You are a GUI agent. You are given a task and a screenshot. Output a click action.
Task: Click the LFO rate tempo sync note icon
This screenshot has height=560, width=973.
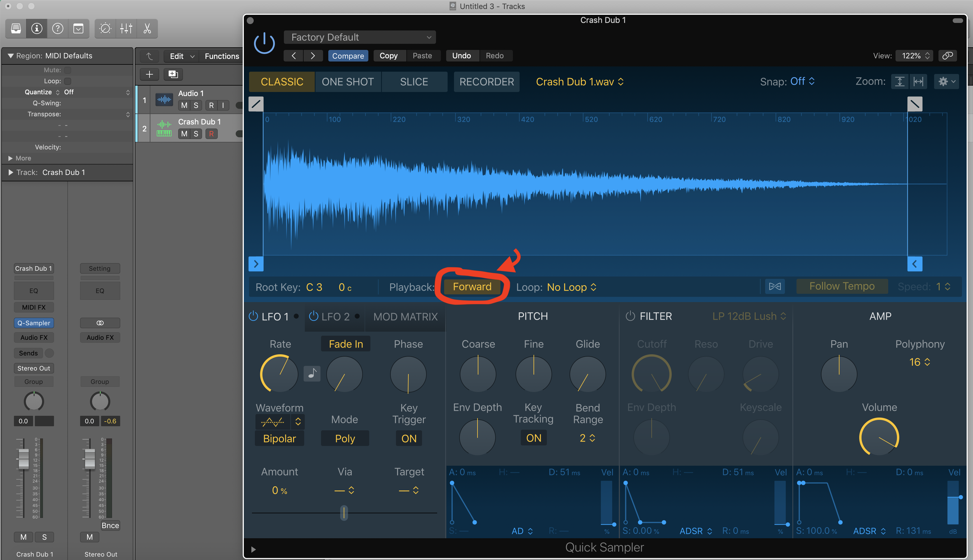[x=312, y=373]
